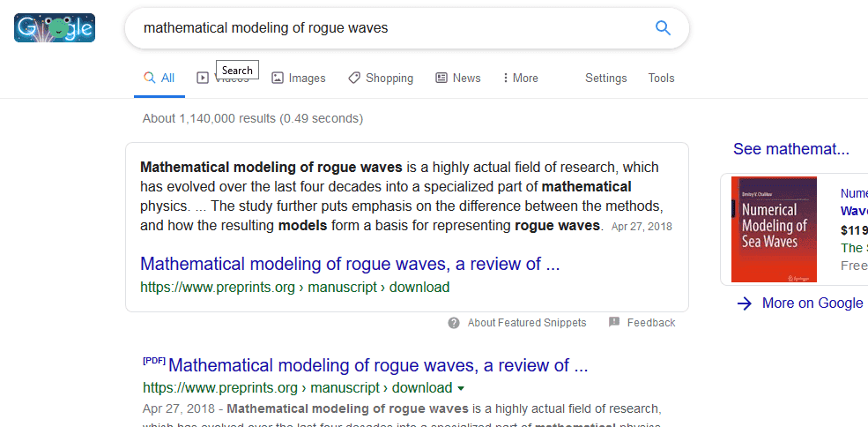Click the arrow icon beside More on Google
The image size is (868, 427).
click(x=745, y=303)
